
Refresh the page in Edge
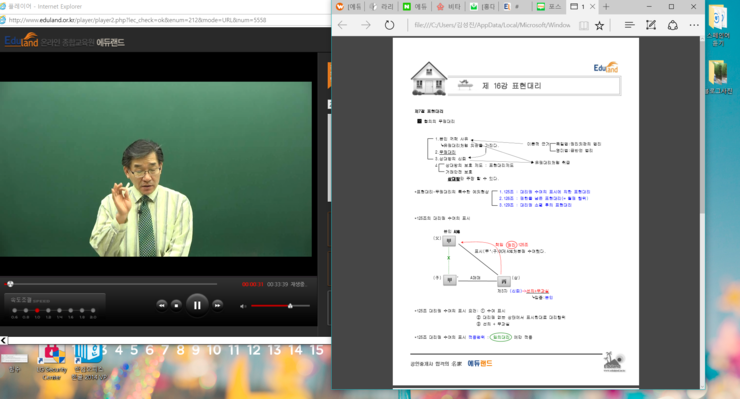(x=389, y=25)
